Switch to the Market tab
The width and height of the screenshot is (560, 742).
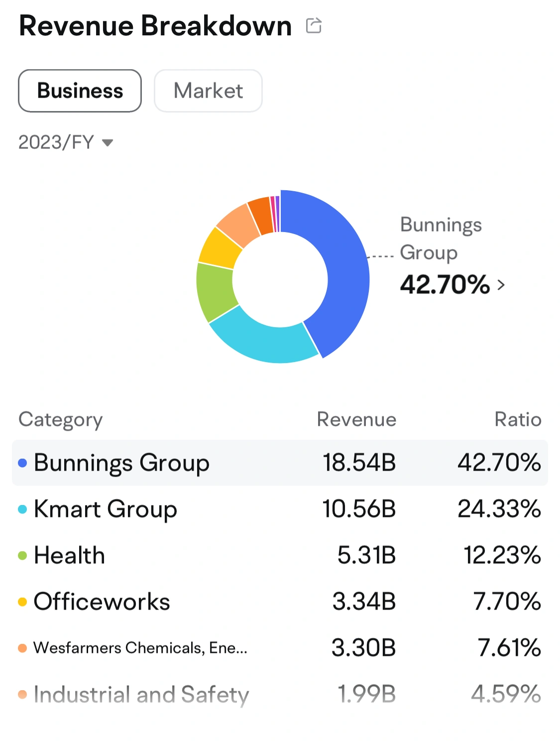tap(208, 91)
